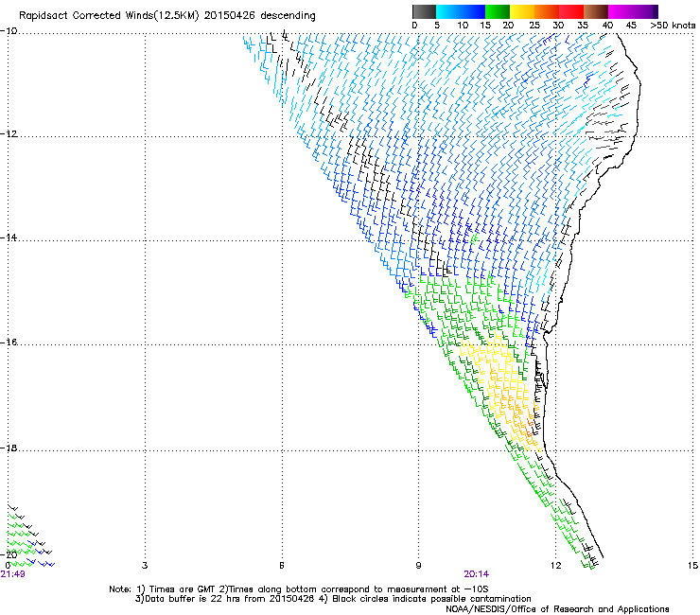The image size is (700, 615).
Task: Click the purple '20:14' swath time
Action: (x=476, y=574)
